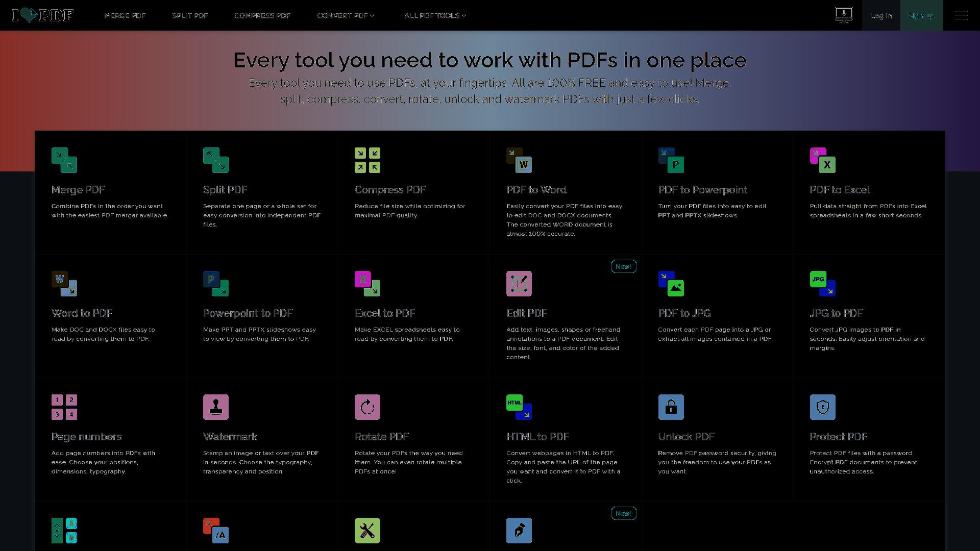Click the PDF to JPG icon
The height and width of the screenshot is (551, 980).
pyautogui.click(x=671, y=284)
